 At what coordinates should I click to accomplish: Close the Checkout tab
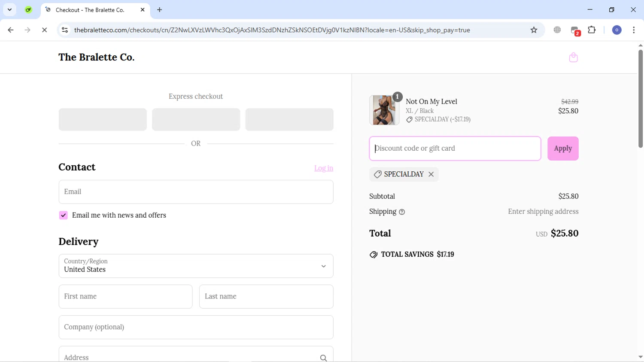pos(143,9)
